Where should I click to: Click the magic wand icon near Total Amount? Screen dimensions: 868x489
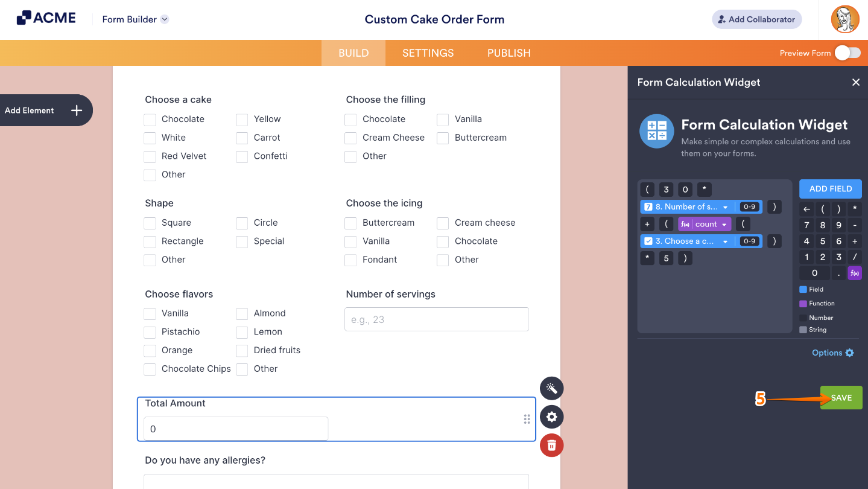coord(551,388)
